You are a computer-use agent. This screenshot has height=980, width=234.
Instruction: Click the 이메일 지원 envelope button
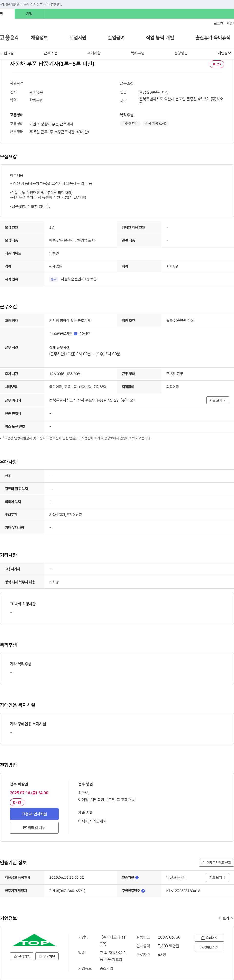coord(34,827)
